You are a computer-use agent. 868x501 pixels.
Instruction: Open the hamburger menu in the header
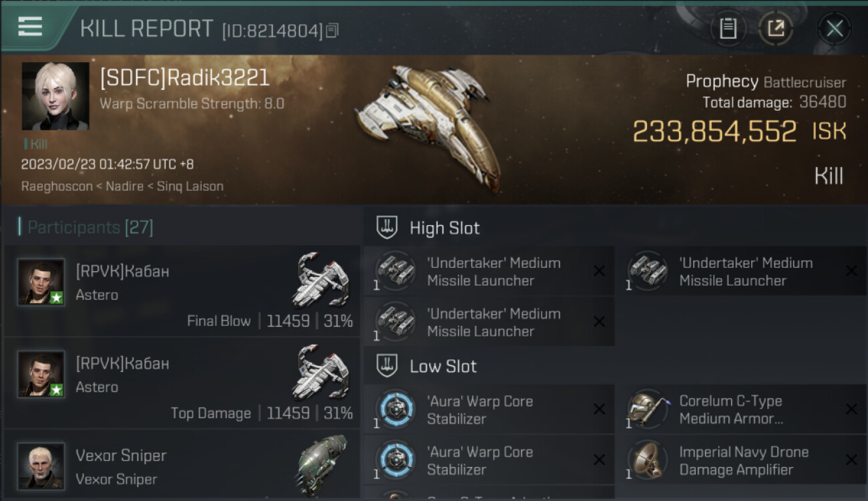(30, 27)
